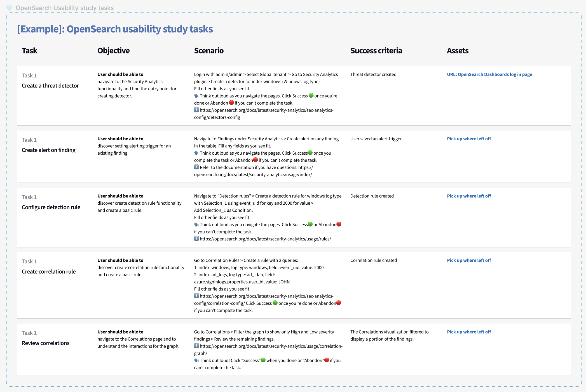
Task: Click green Success dot in alert on finding scenario
Action: [x=310, y=153]
